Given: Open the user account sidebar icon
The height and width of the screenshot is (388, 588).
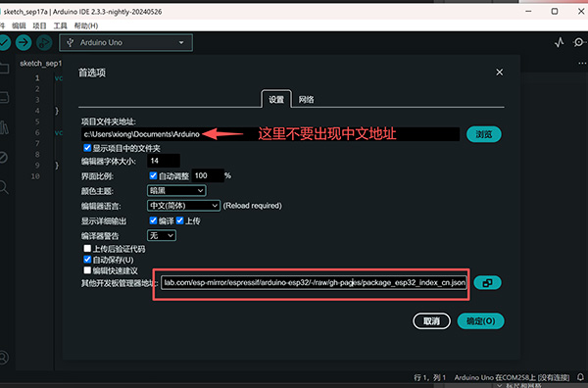Looking at the screenshot, I should (x=3, y=358).
